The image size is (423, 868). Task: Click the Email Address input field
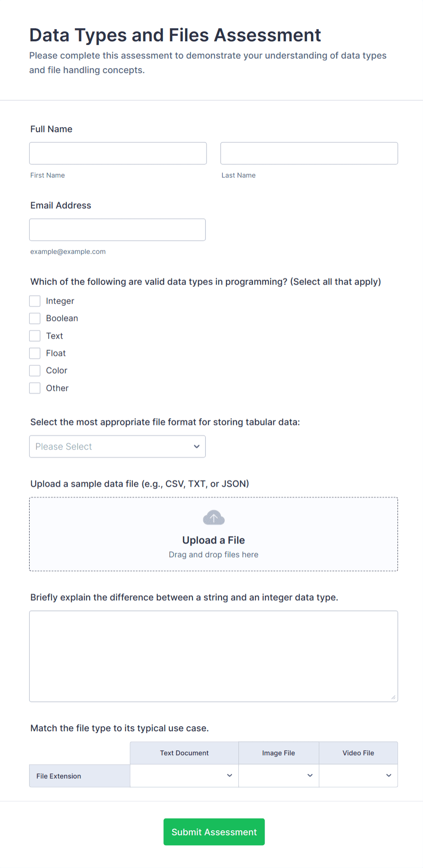[x=117, y=229]
